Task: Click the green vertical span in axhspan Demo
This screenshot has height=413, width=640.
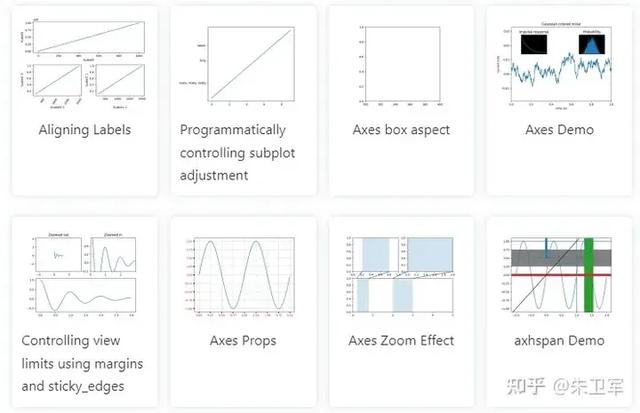Action: (x=589, y=275)
